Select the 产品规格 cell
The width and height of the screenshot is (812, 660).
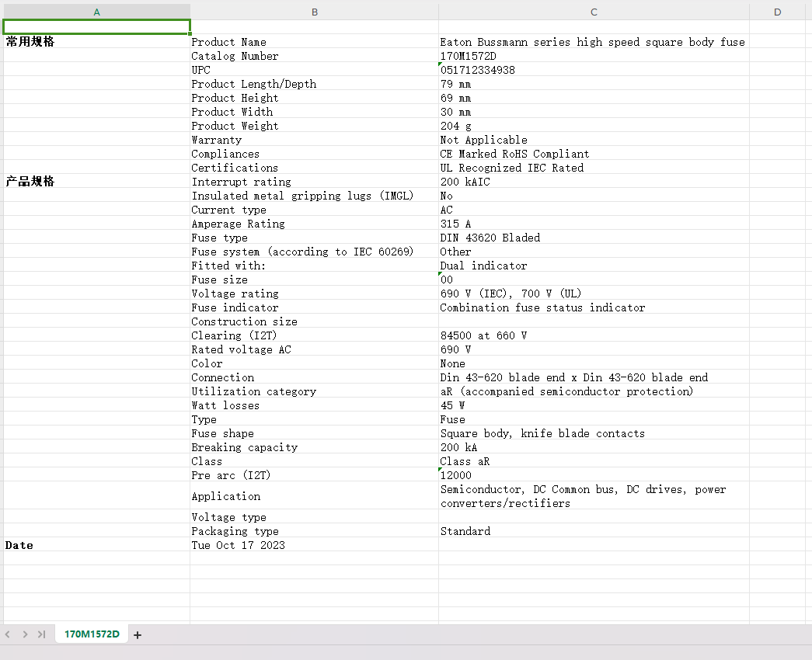pyautogui.click(x=97, y=181)
